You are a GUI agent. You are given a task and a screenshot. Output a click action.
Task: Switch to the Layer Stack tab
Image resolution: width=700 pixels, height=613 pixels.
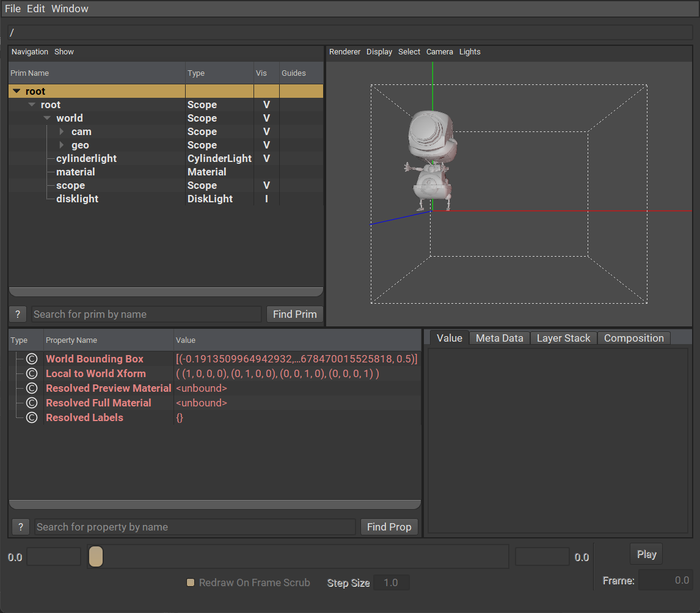563,339
